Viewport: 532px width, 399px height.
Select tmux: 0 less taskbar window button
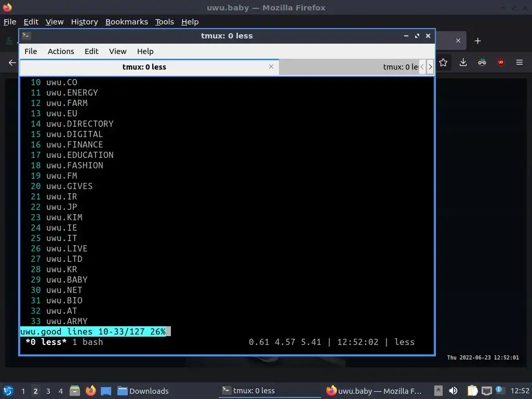pyautogui.click(x=270, y=391)
